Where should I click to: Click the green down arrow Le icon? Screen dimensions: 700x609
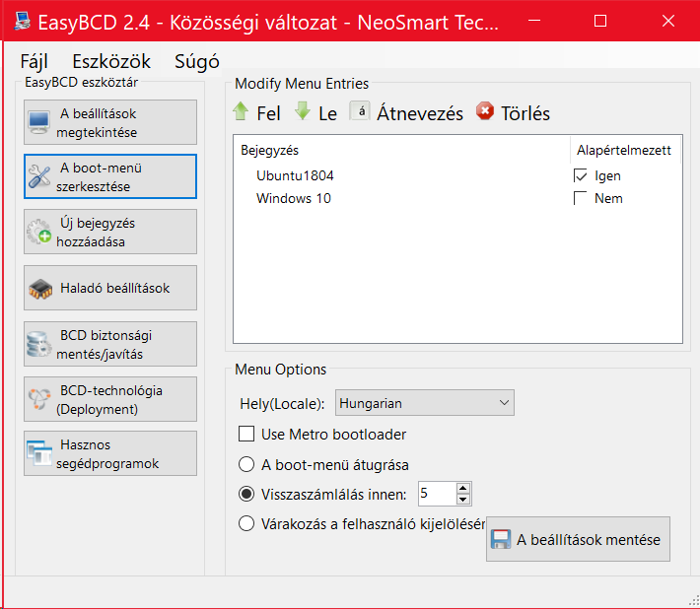click(303, 111)
